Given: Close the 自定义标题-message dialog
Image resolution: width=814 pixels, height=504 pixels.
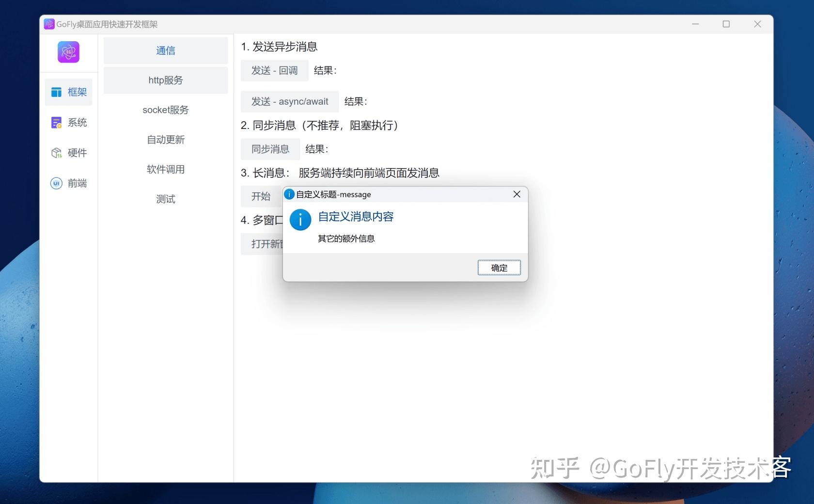Looking at the screenshot, I should pyautogui.click(x=516, y=194).
